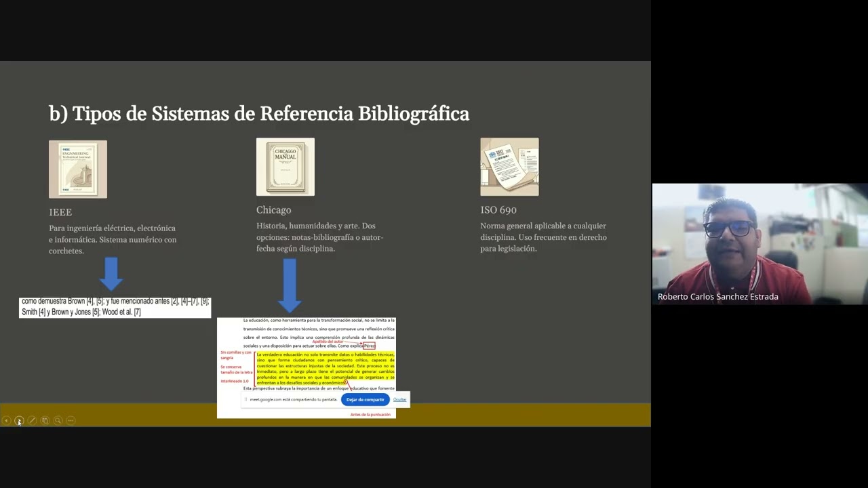Open the pen pointer options
Image resolution: width=868 pixels, height=488 pixels.
[32, 421]
